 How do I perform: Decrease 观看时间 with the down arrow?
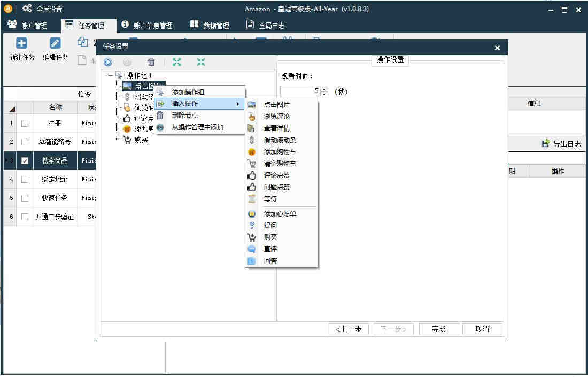[x=324, y=94]
